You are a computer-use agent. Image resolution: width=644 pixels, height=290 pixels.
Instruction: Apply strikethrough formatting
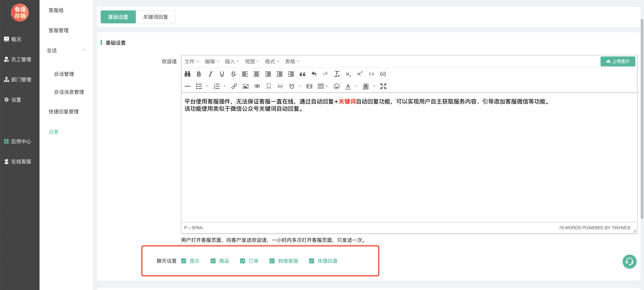(233, 74)
